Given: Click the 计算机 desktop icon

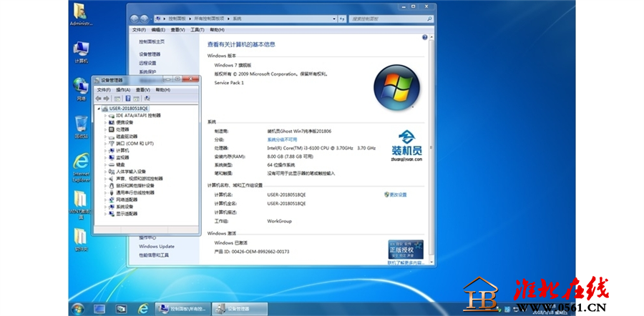Looking at the screenshot, I should point(82,52).
